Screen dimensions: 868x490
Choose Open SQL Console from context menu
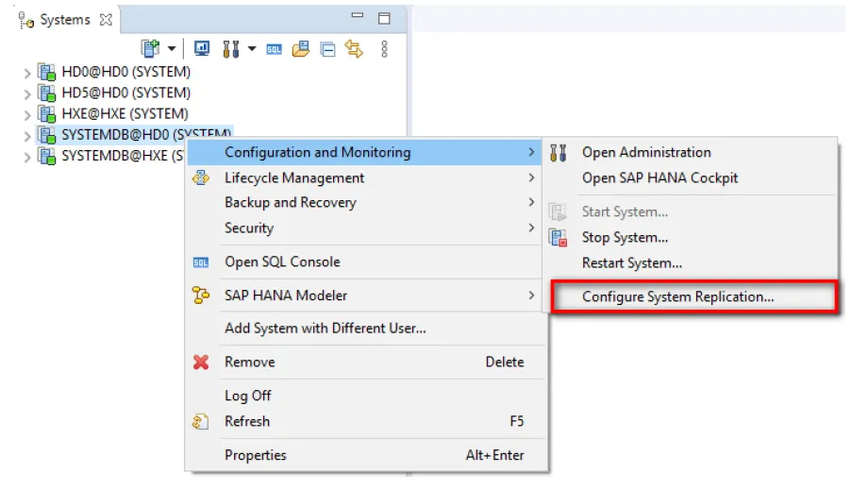coord(364,262)
